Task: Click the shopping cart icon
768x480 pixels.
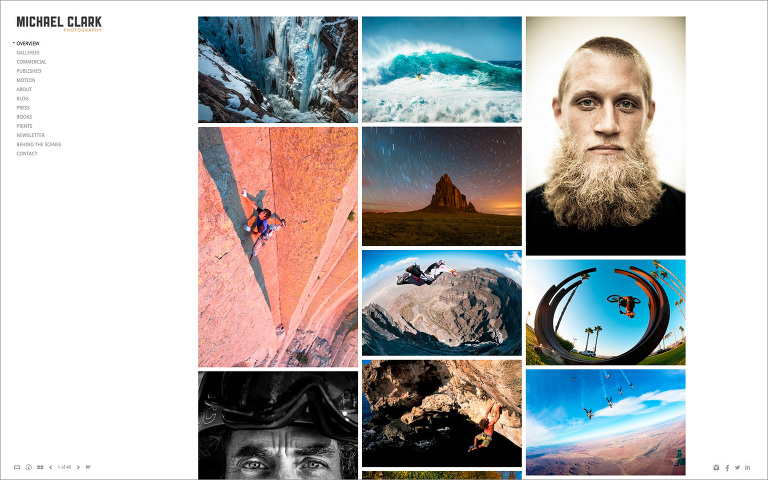Action: point(88,467)
